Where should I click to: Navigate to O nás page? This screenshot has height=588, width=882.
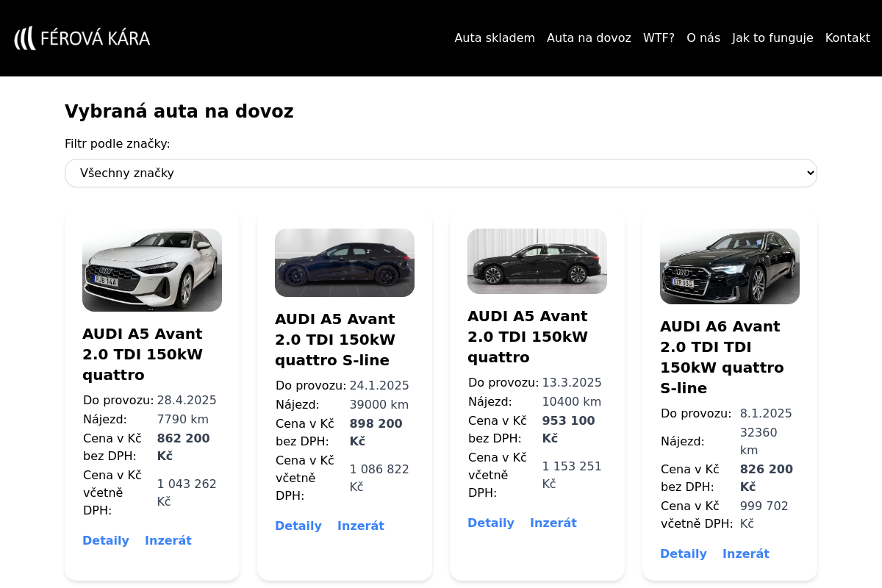[x=703, y=38]
